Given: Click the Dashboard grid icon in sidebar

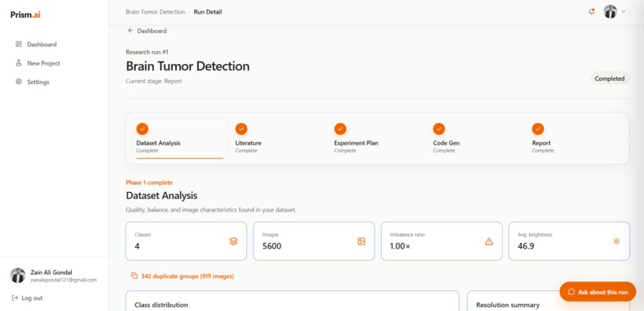Looking at the screenshot, I should coord(18,44).
